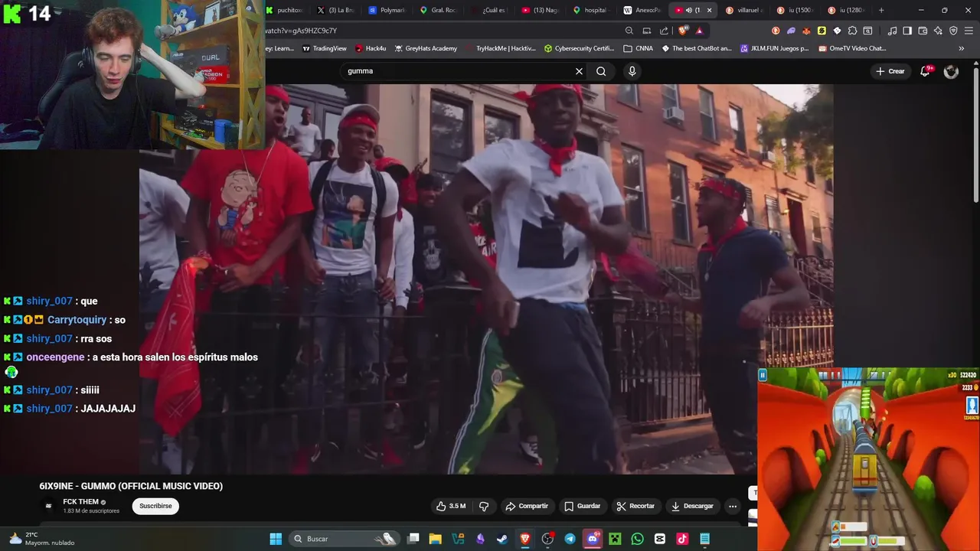
Task: Switch to the Wikipedia Anexo tab
Action: [x=643, y=10]
